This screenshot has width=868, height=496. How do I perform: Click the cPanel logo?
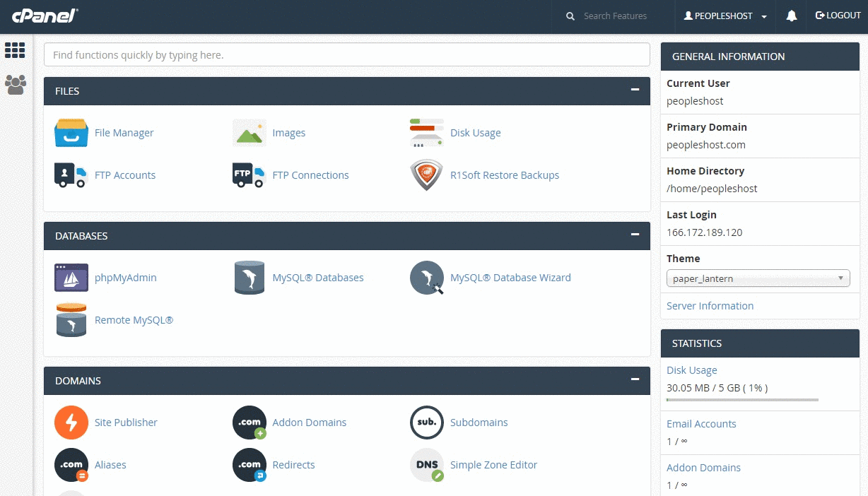tap(45, 16)
